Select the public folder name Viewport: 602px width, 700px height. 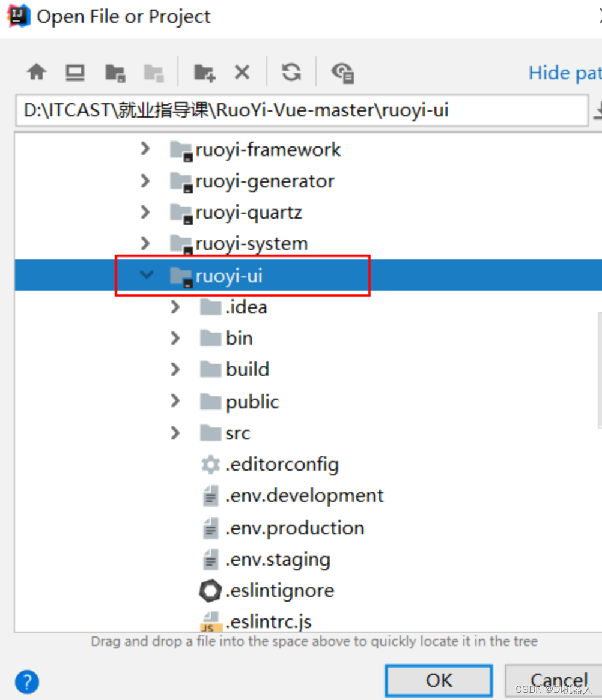click(252, 402)
